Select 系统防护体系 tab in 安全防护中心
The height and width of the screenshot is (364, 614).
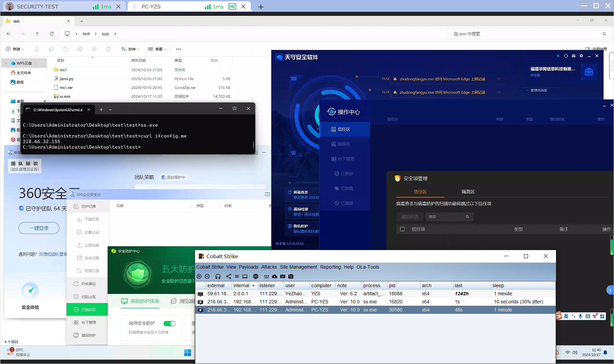point(140,301)
